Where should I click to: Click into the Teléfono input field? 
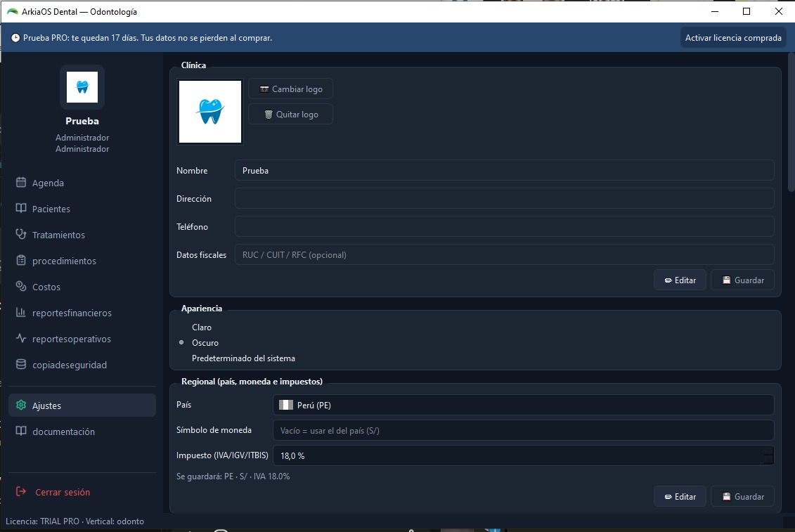coord(505,227)
